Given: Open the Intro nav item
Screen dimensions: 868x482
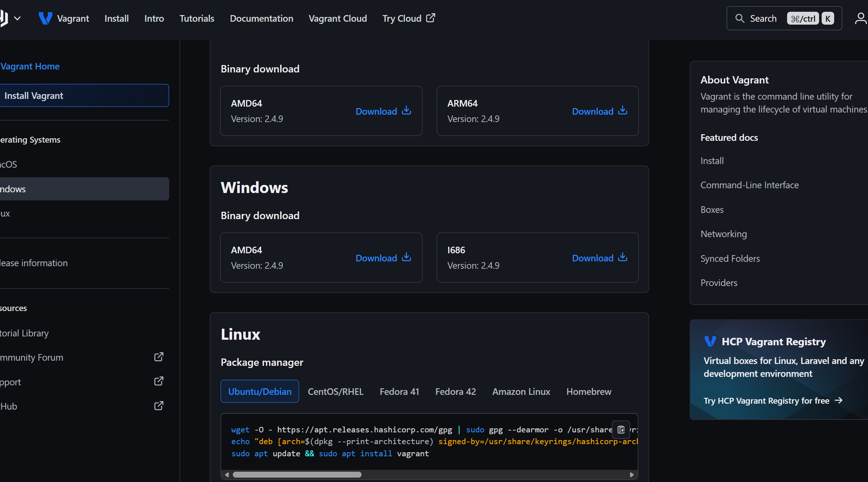Looking at the screenshot, I should pyautogui.click(x=154, y=18).
